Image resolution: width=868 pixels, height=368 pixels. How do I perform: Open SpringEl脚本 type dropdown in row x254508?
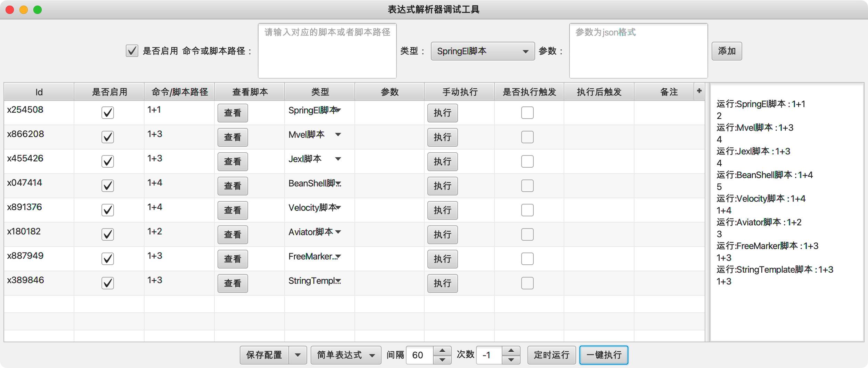pos(315,110)
